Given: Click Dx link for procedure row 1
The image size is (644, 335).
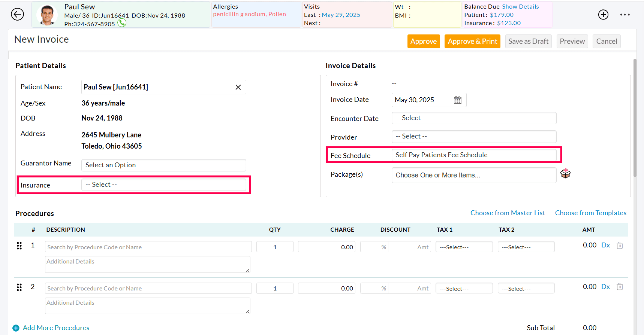Looking at the screenshot, I should tap(605, 245).
